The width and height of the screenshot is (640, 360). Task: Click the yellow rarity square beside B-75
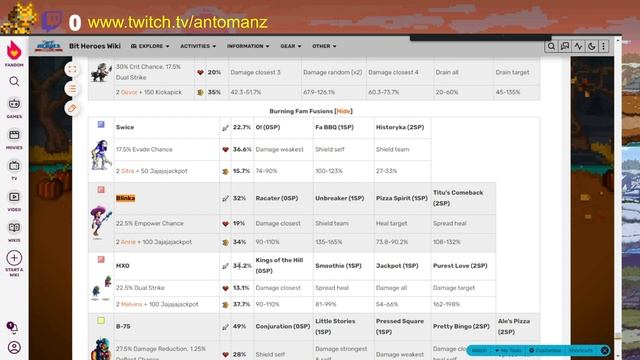[x=101, y=320]
